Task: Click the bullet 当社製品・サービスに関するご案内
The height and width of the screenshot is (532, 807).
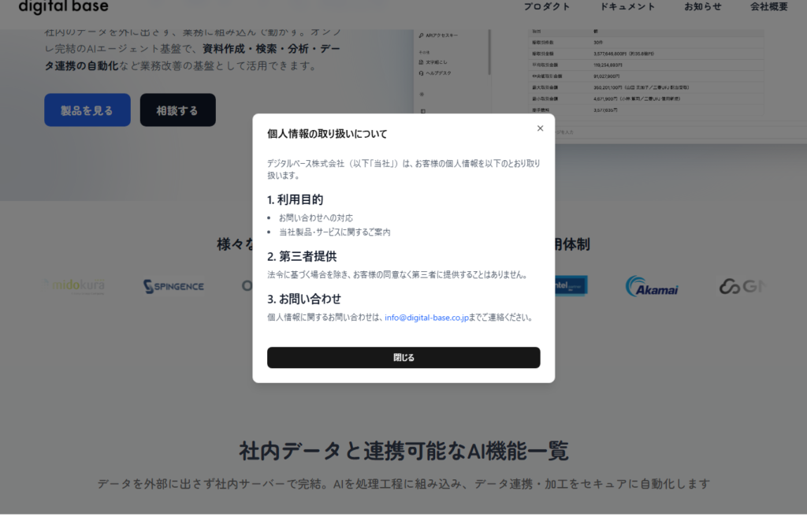Action: (x=334, y=232)
